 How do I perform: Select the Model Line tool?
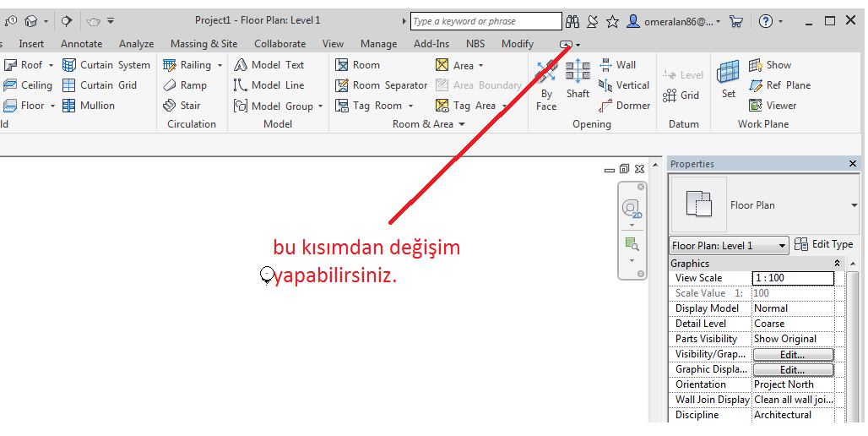tap(269, 85)
